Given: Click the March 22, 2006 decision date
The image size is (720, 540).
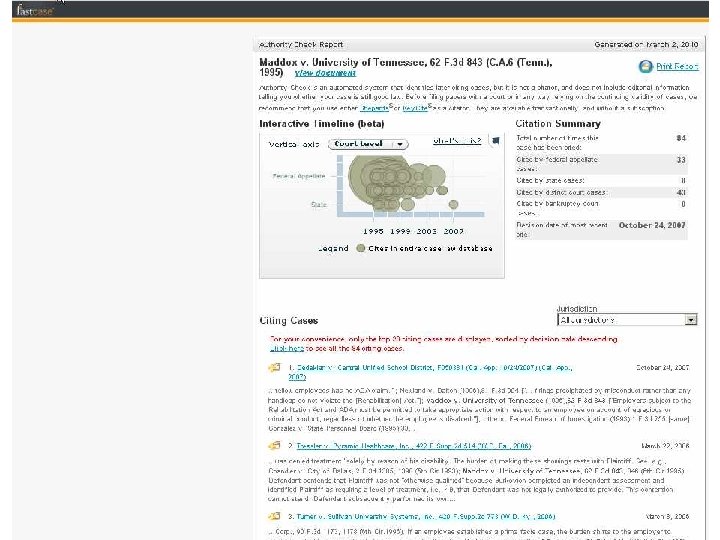Looking at the screenshot, I should (665, 446).
